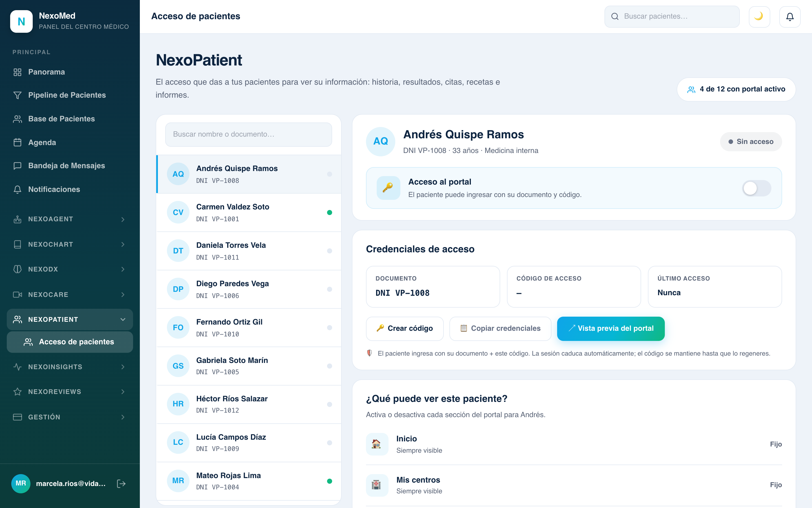
Task: Click the GS avatar of Gabriela Soto Marín
Action: 178,366
